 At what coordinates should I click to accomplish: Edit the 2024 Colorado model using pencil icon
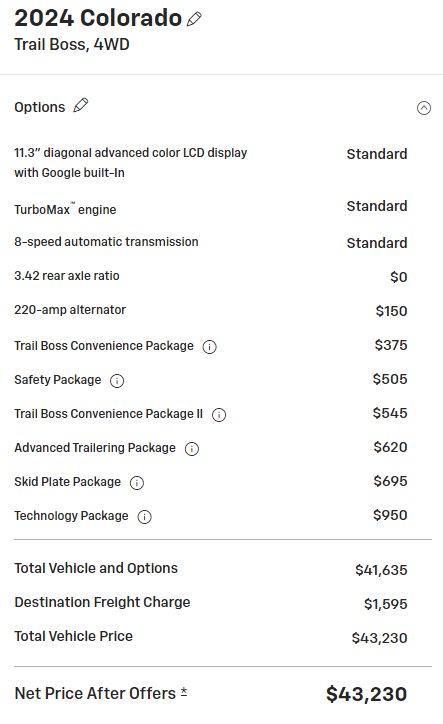tap(194, 19)
